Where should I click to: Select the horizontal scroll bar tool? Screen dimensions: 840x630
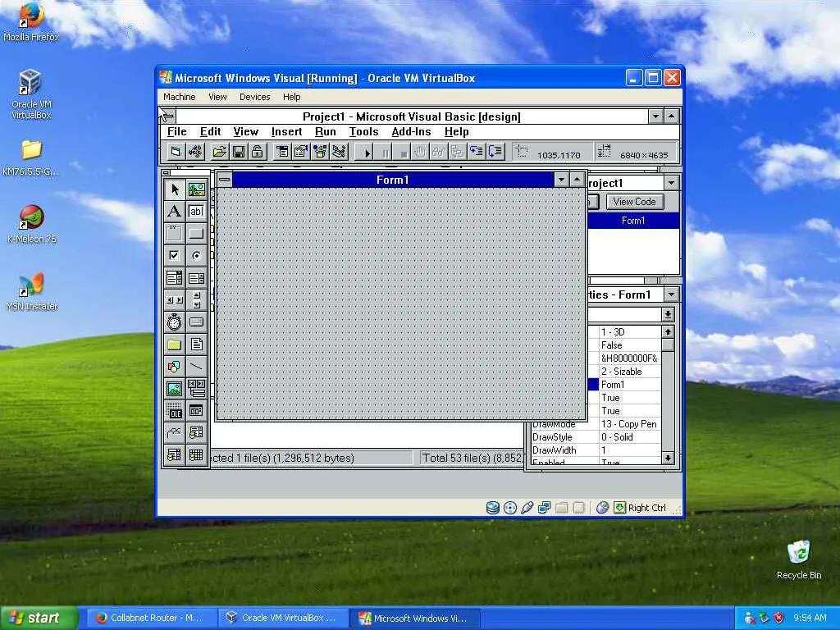174,300
